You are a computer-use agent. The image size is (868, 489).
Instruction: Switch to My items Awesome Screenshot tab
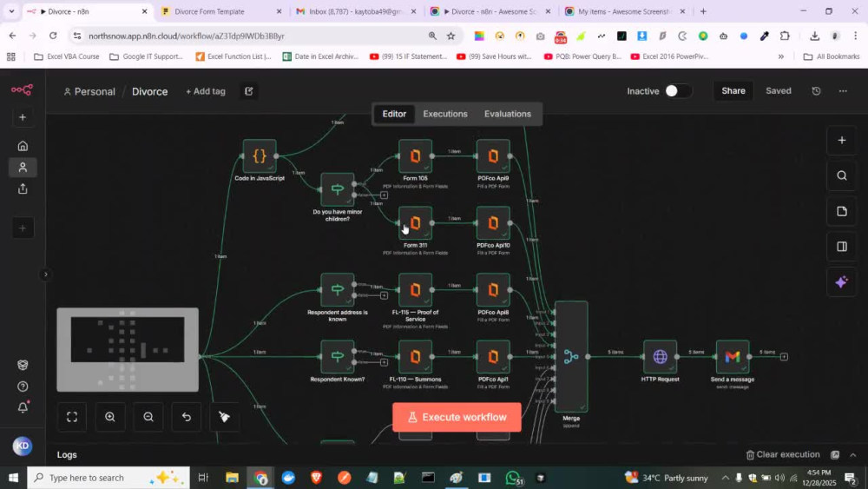625,11
